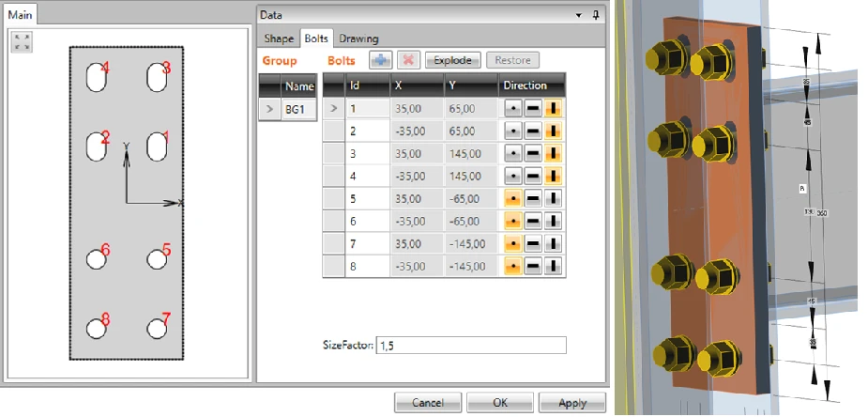Toggle vertical slot for bolt 3
868x417 pixels.
point(553,153)
